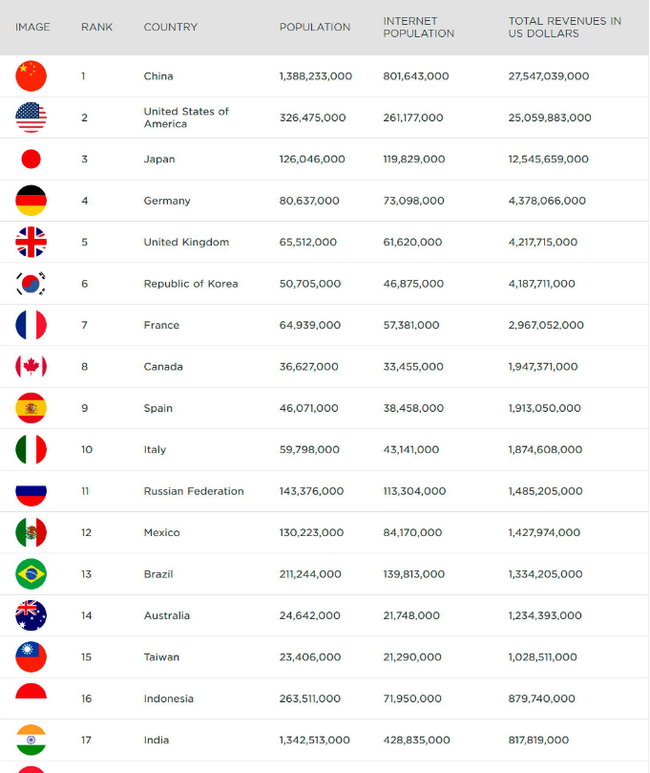Click the United States flag icon
The height and width of the screenshot is (773, 650).
tap(31, 118)
